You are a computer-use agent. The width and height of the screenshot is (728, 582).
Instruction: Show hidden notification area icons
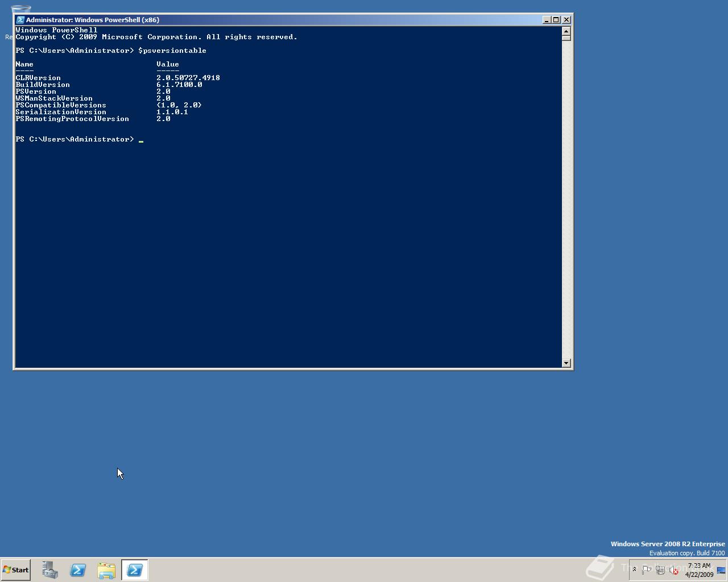pos(634,569)
